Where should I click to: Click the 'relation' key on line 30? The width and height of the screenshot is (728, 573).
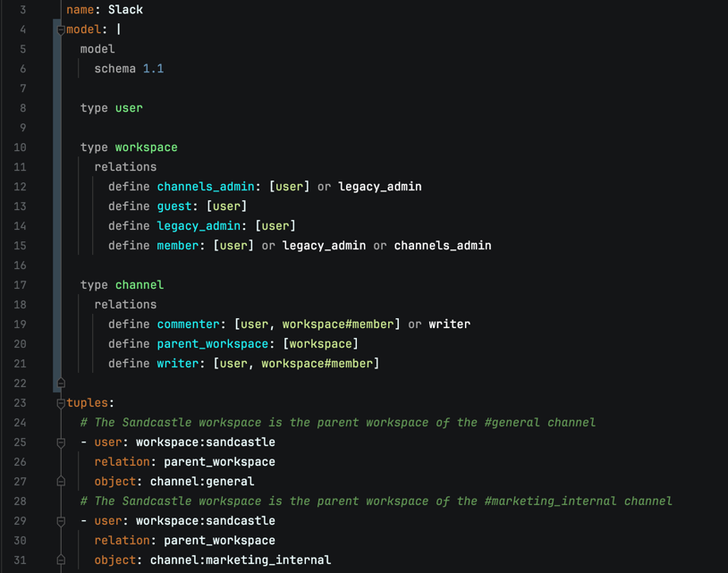tap(123, 541)
